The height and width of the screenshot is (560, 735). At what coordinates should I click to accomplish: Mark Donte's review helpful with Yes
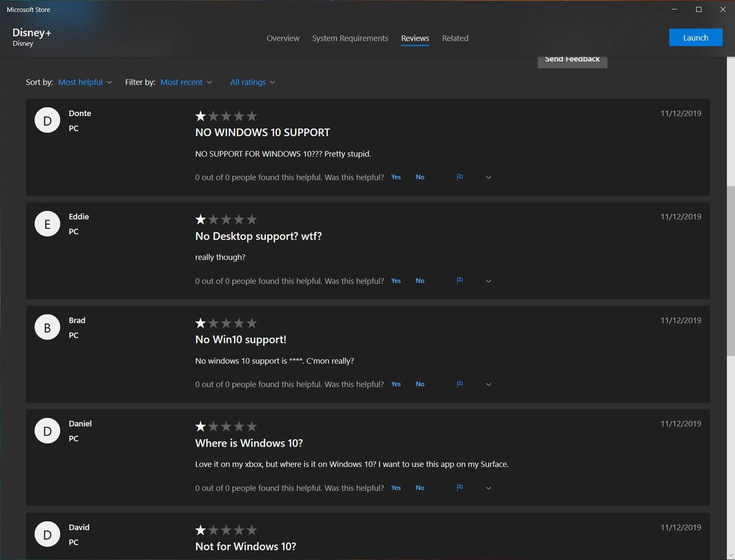(396, 177)
